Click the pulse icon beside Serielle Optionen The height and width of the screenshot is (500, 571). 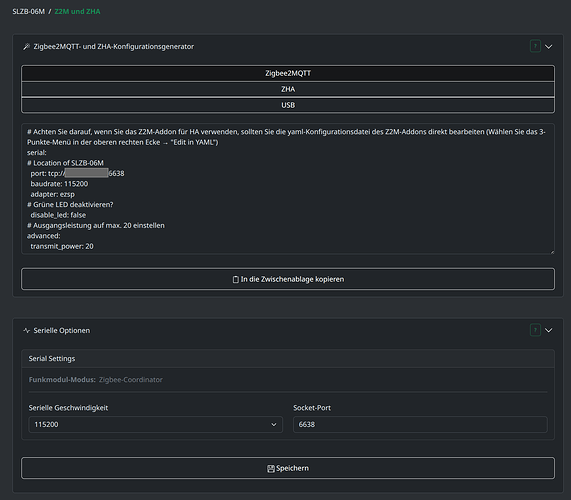[26, 330]
